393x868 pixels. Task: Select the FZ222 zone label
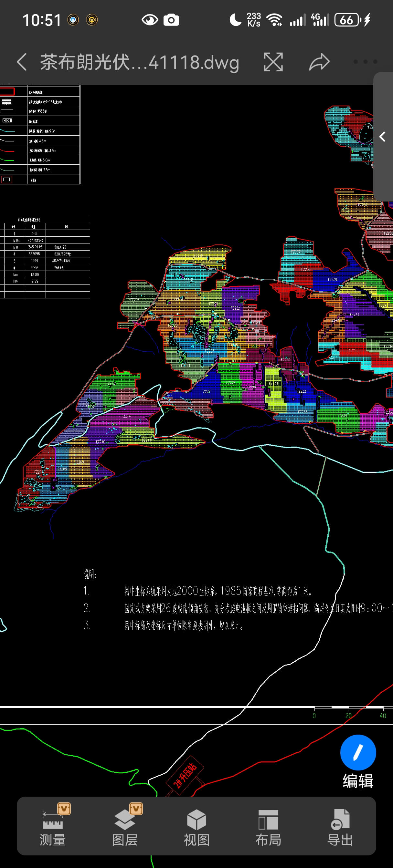(x=235, y=308)
